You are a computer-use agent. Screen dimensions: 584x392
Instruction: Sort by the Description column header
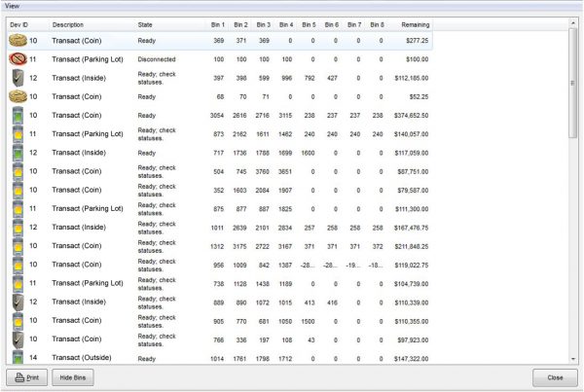tap(68, 23)
